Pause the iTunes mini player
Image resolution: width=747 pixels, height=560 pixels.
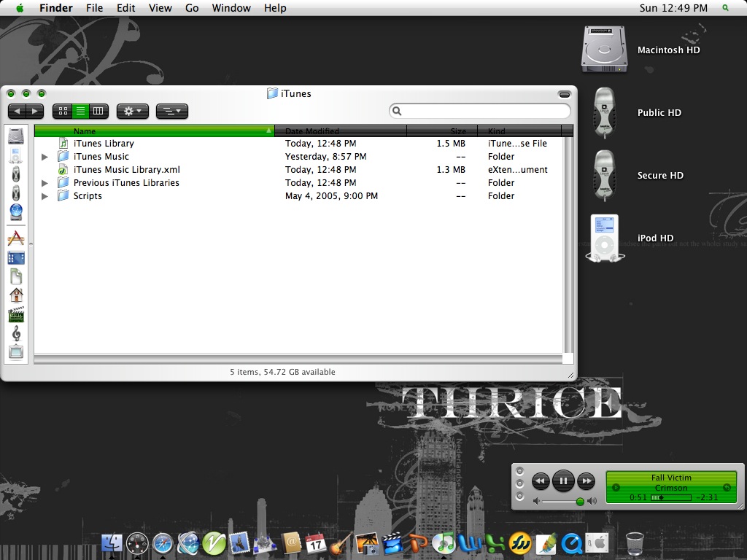point(563,481)
